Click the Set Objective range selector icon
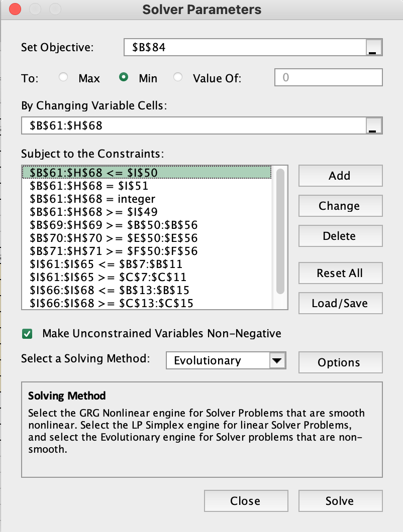The image size is (403, 532). [x=374, y=47]
